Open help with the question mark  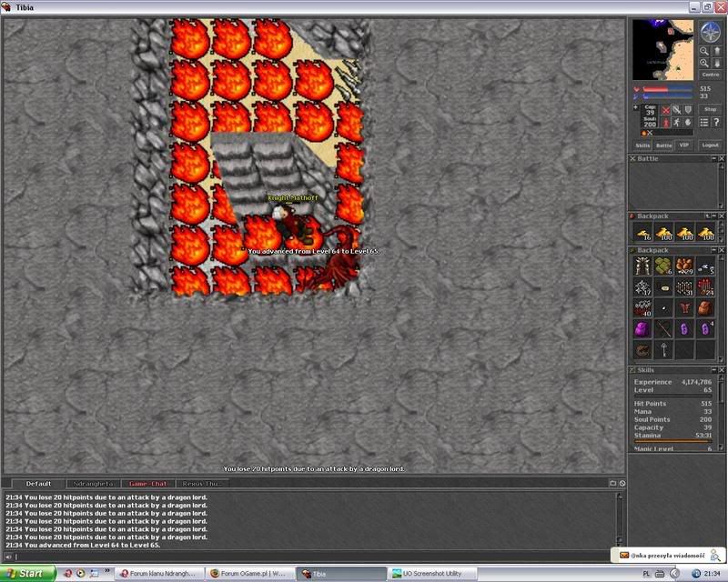coord(716,122)
